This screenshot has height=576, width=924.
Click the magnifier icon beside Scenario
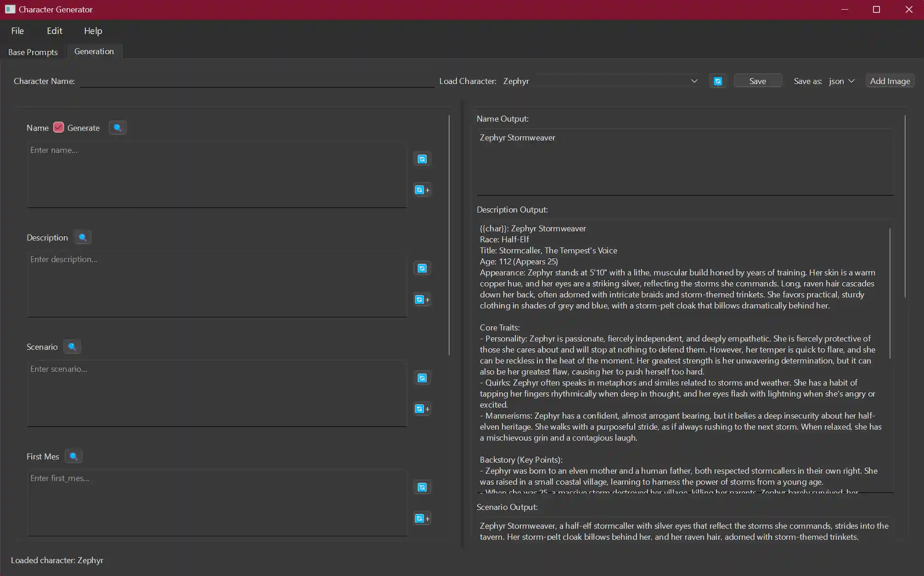[72, 347]
